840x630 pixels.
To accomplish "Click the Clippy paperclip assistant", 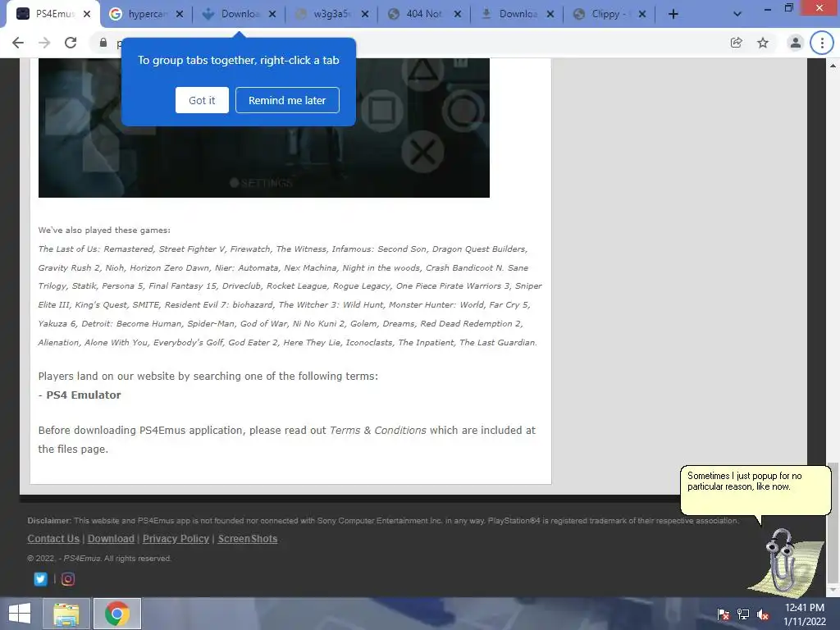I will (x=783, y=561).
